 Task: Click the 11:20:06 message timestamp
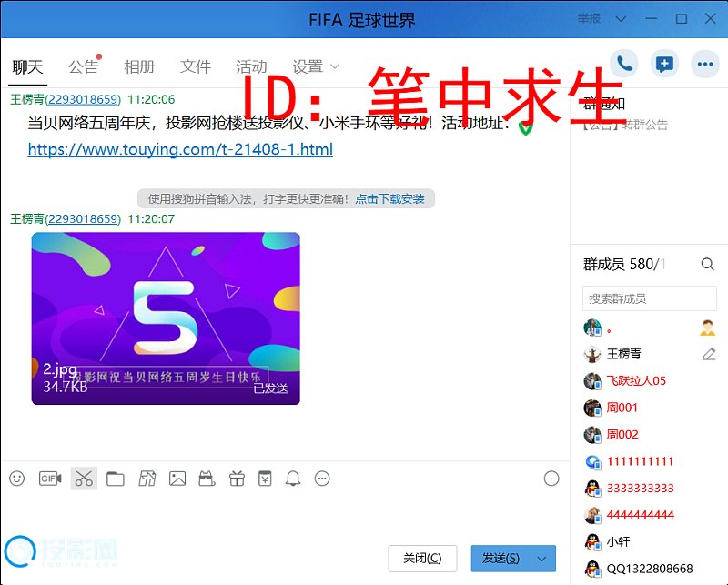tap(151, 99)
